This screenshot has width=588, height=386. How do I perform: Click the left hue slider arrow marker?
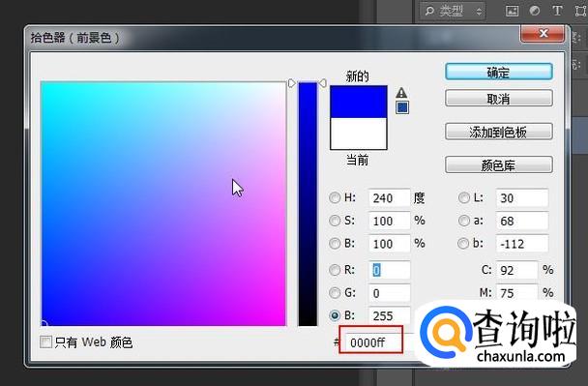tap(292, 83)
